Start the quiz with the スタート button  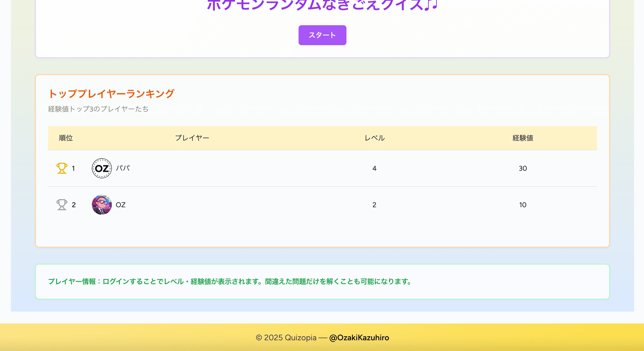(x=322, y=35)
